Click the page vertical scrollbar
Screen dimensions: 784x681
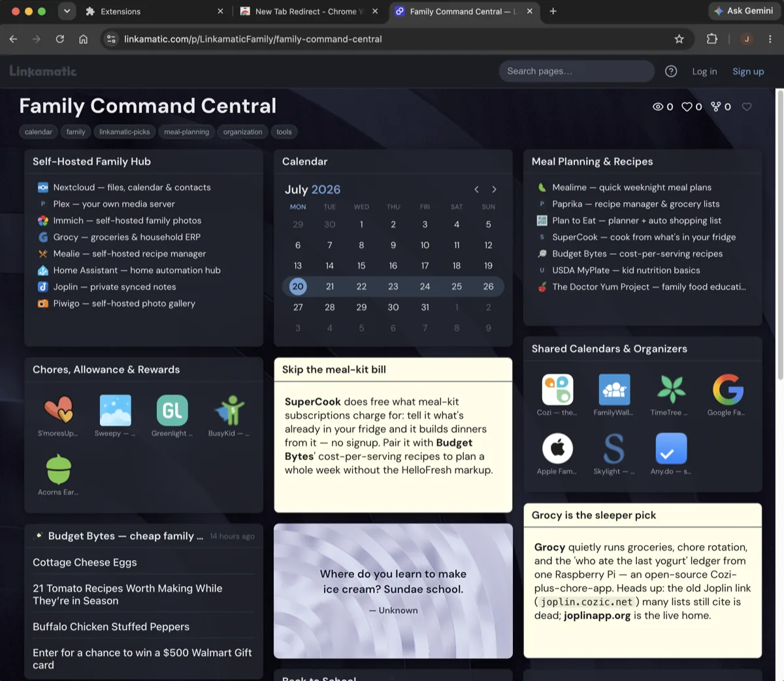pyautogui.click(x=779, y=235)
